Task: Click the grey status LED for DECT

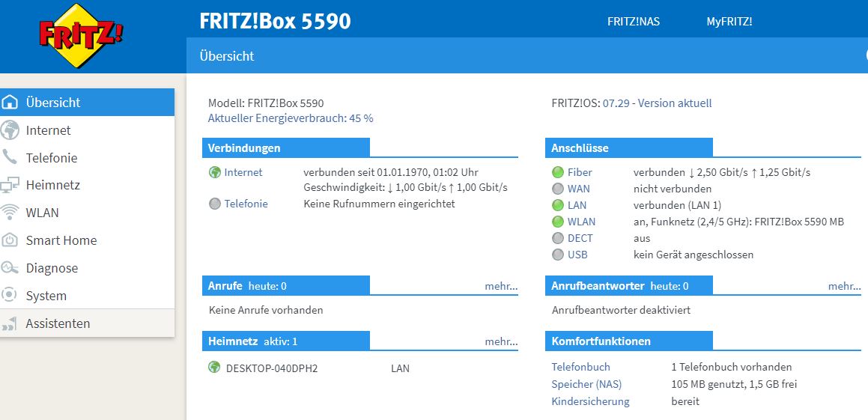Action: click(558, 239)
